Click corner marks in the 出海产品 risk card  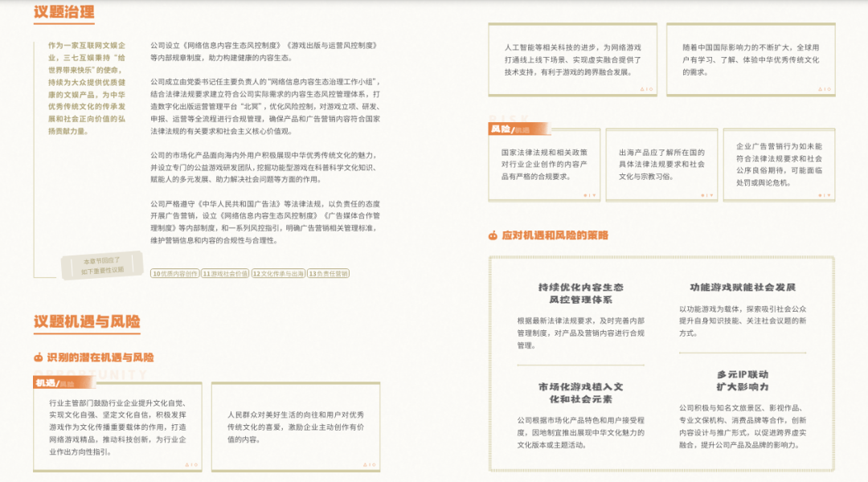707,195
